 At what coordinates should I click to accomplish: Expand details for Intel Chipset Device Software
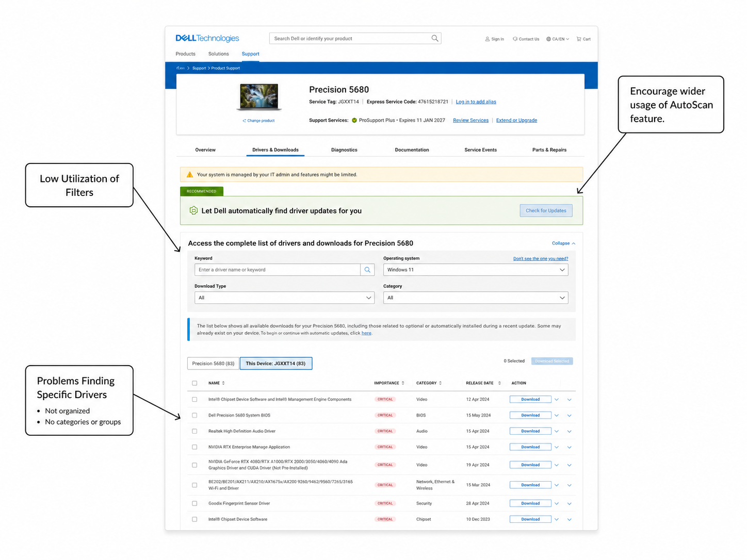[570, 520]
